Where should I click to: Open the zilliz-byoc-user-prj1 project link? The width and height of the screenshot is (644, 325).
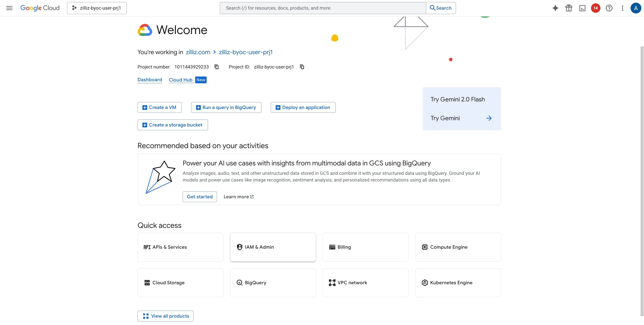pos(246,52)
